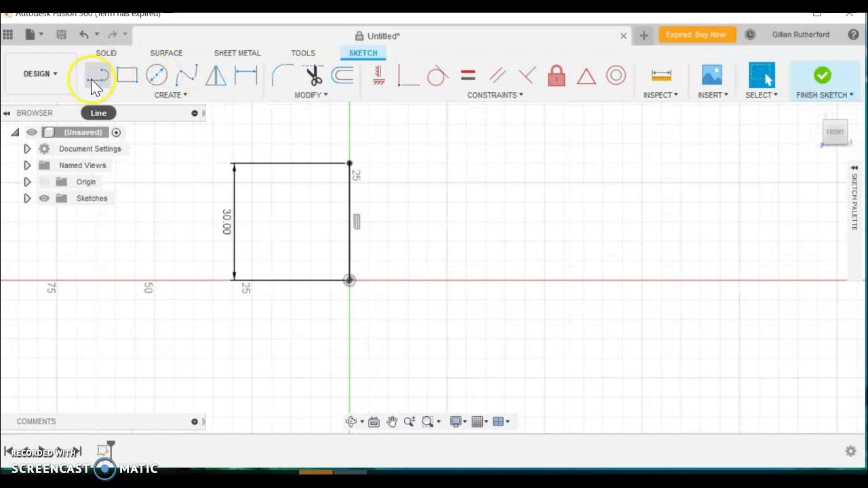
Task: Apply the Parallel constraint
Action: point(498,75)
